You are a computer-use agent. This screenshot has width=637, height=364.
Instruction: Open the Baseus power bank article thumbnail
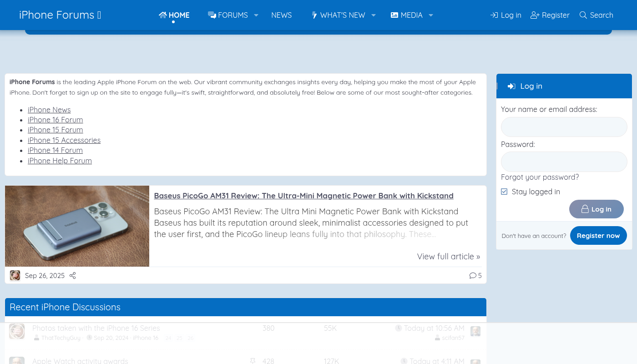(77, 226)
